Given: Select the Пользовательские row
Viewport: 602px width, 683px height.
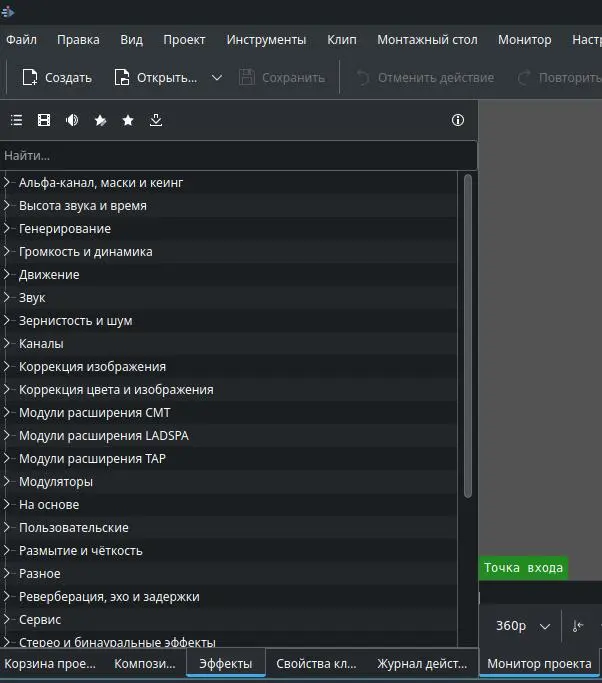Looking at the screenshot, I should point(229,527).
